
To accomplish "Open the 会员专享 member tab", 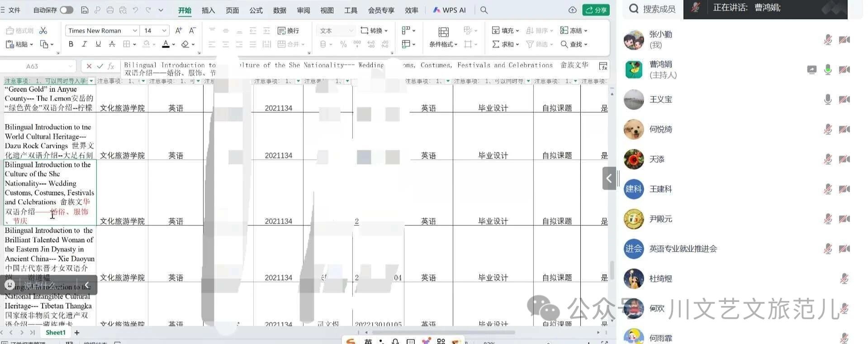I will click(381, 10).
